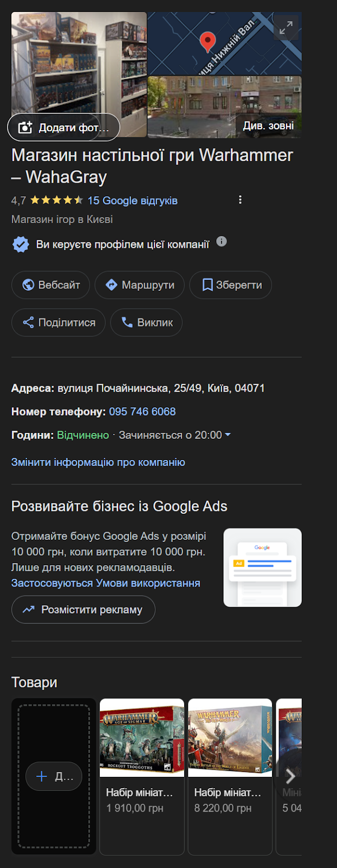Image resolution: width=337 pixels, height=868 pixels.
Task: Click the red map location pin
Action: point(208,41)
